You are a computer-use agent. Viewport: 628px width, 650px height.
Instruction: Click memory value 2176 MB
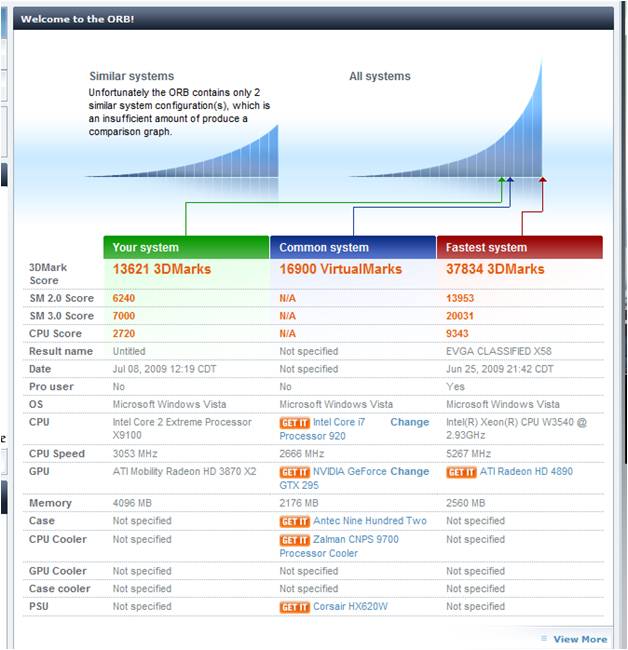[298, 503]
